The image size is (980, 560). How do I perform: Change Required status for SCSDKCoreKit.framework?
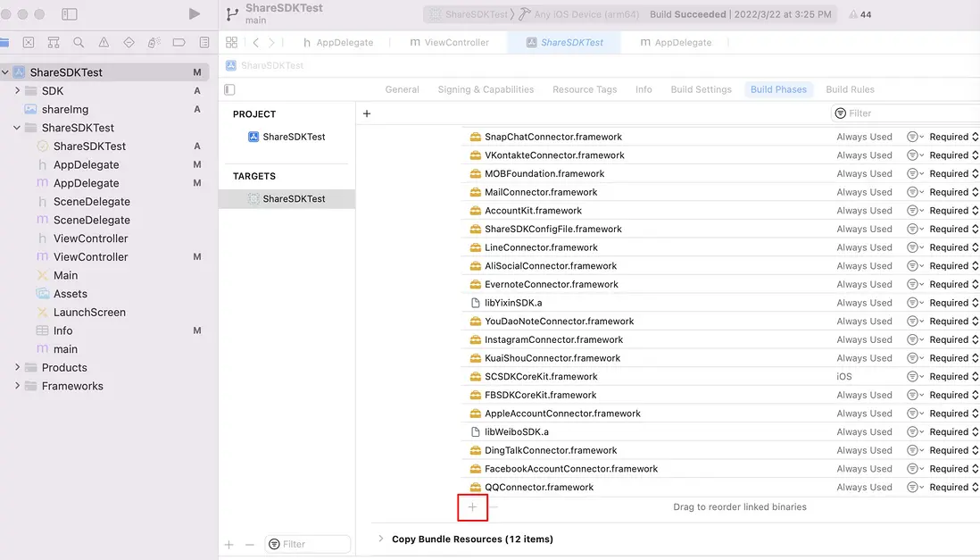(954, 377)
